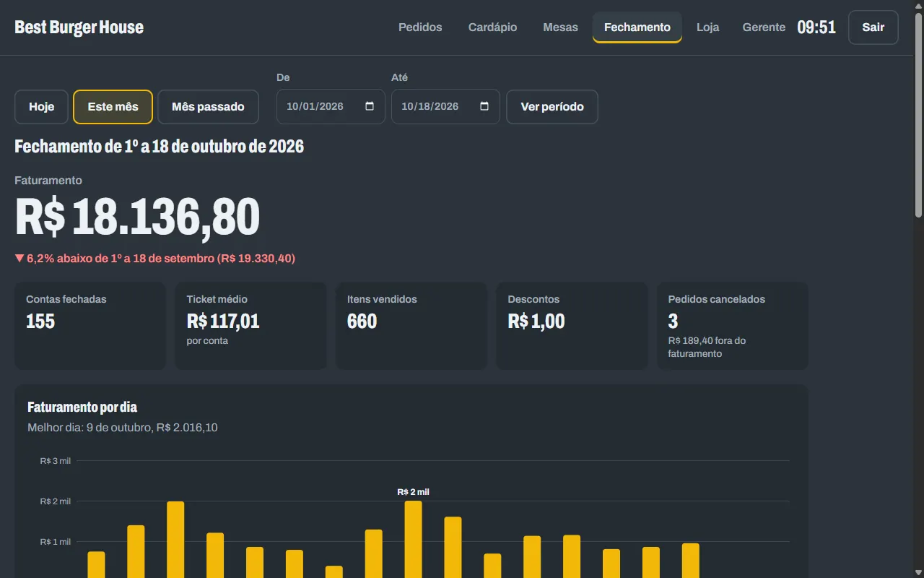Click the Ticket médio value R$ 117,01
924x578 pixels.
pos(223,322)
